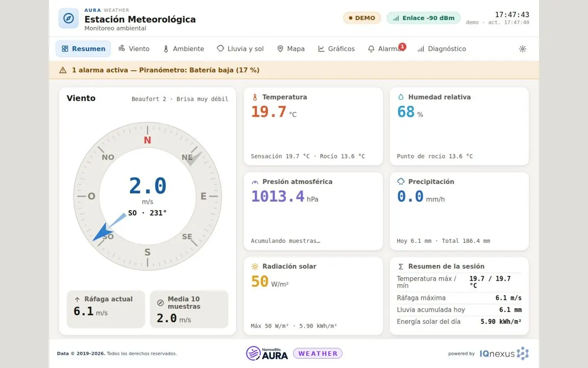Click the Beaufort 2 · Brisa muy débil label

tap(180, 99)
